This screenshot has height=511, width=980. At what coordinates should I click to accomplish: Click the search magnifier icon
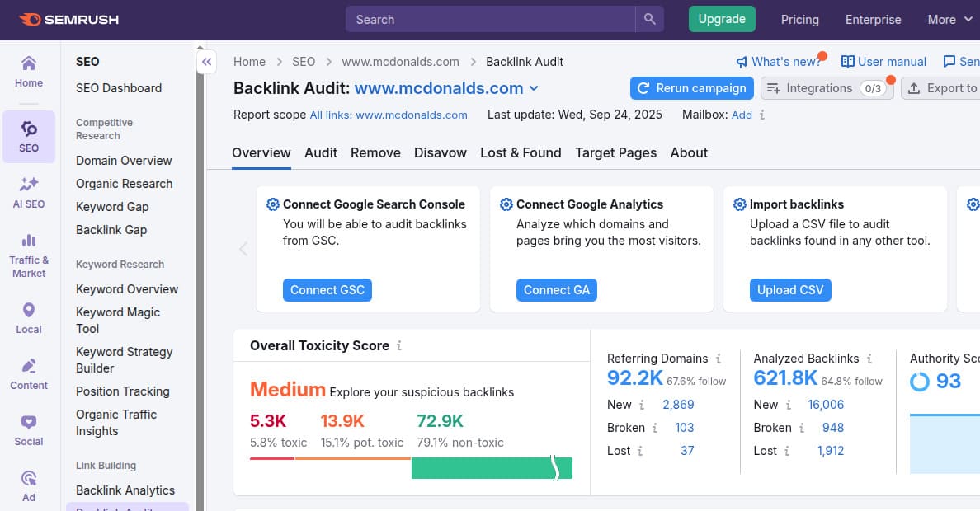click(649, 20)
